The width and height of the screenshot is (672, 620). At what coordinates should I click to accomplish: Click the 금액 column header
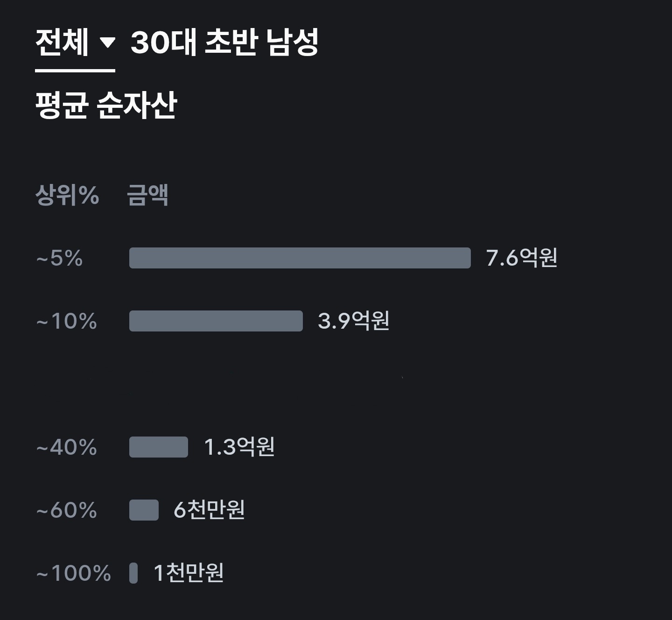(x=147, y=195)
